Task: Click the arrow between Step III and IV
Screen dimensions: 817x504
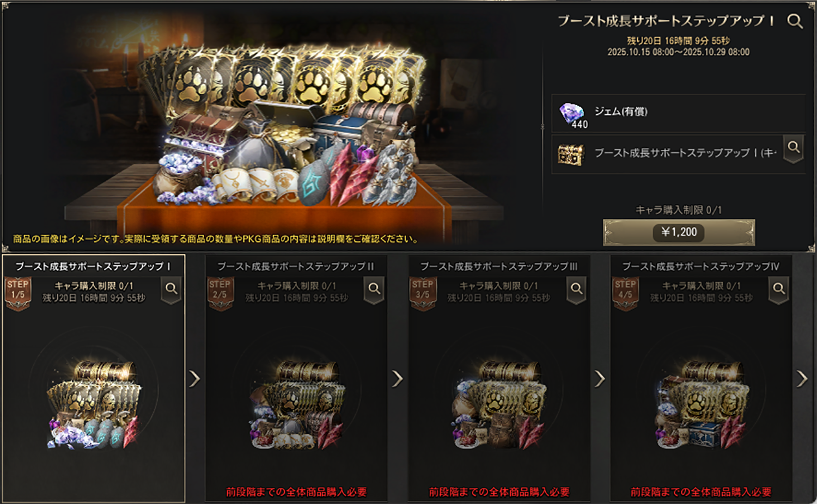Action: coord(600,378)
